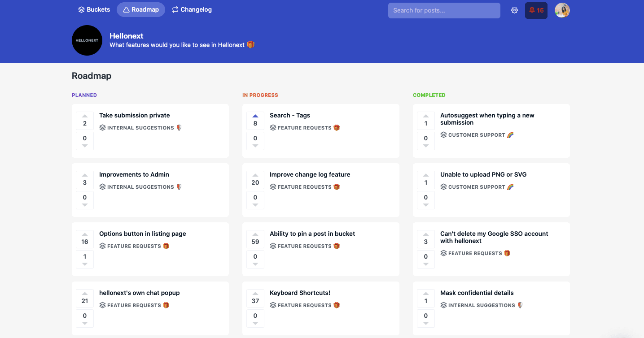
Task: Click the PLANNED column heading
Action: [x=84, y=95]
